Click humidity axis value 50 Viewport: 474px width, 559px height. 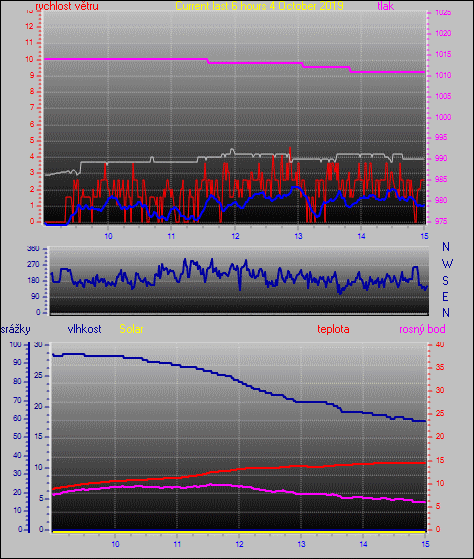pos(17,437)
